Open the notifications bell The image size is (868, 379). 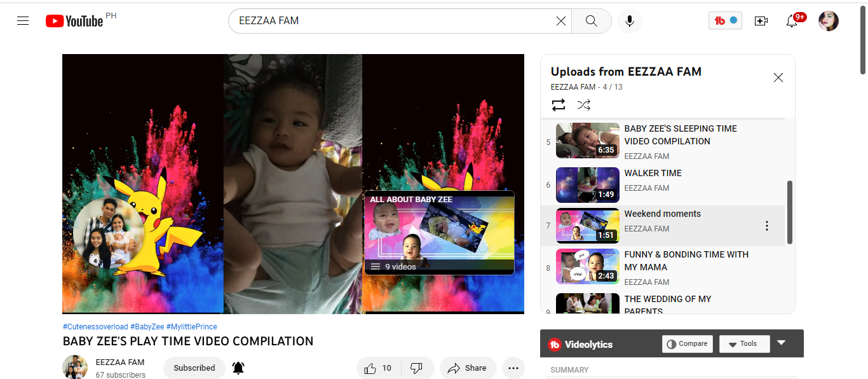792,21
